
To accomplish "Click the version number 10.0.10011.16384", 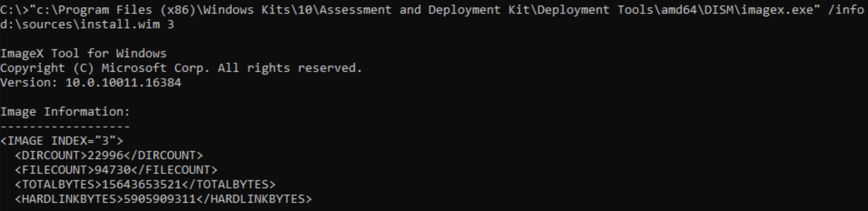I will pos(123,82).
